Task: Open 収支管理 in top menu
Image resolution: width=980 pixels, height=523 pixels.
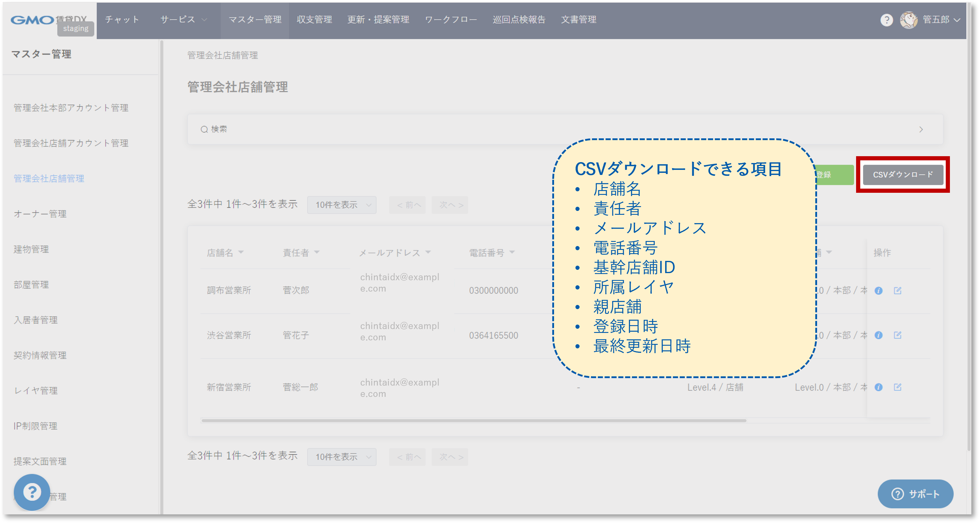Action: point(314,20)
